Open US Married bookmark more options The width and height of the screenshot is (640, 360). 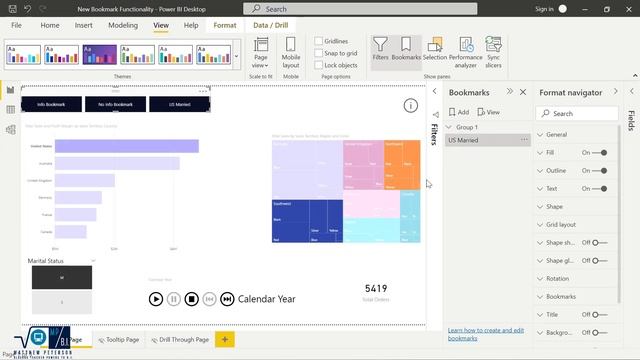click(524, 140)
